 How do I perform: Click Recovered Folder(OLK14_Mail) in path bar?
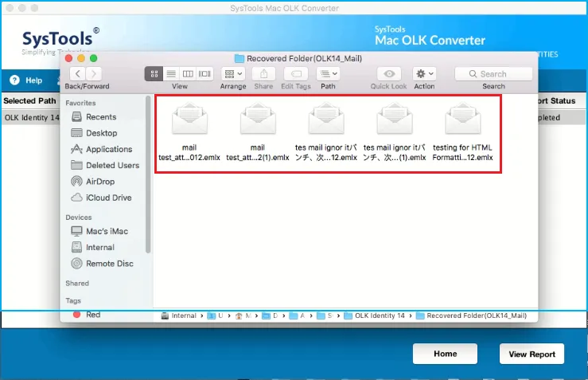click(x=471, y=315)
